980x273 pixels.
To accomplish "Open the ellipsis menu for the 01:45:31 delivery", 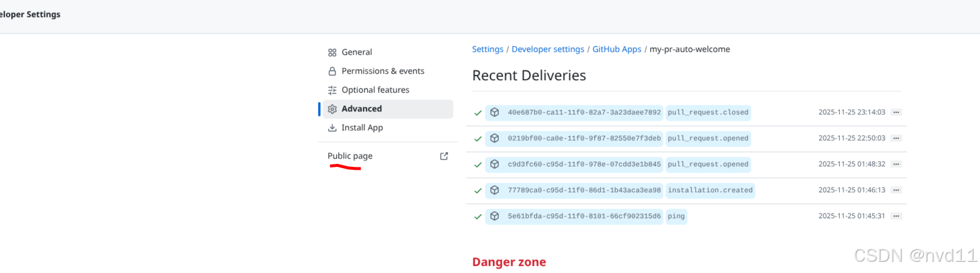I will pyautogui.click(x=896, y=216).
